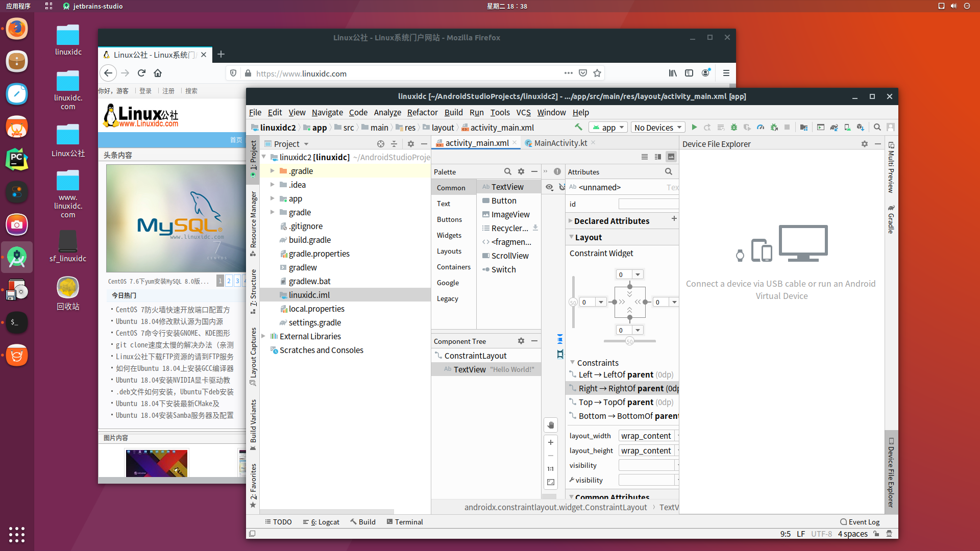Open the Build menu
980x551 pixels.
pos(453,112)
